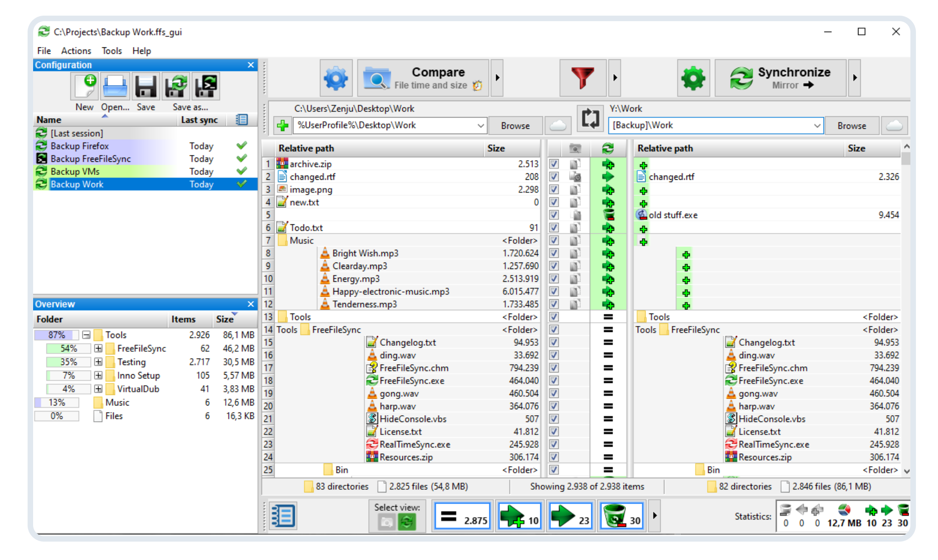Open comparison settings blue gear icon
The height and width of the screenshot is (560, 938).
click(336, 78)
